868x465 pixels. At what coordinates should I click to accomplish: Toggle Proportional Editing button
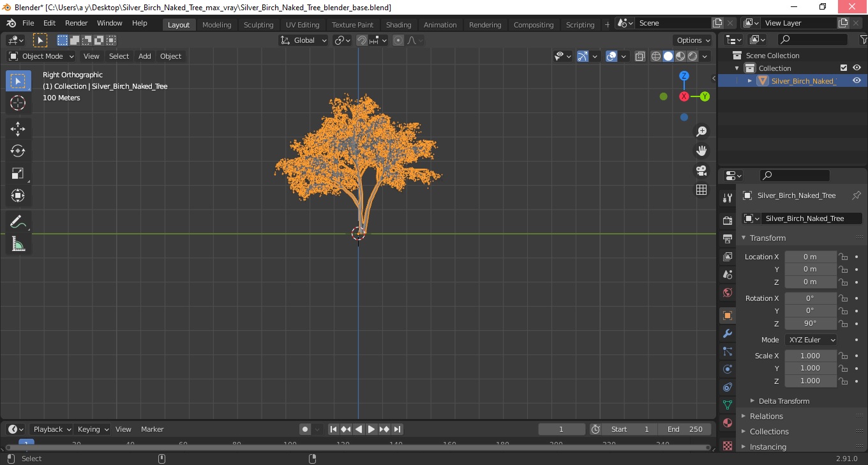pyautogui.click(x=398, y=40)
